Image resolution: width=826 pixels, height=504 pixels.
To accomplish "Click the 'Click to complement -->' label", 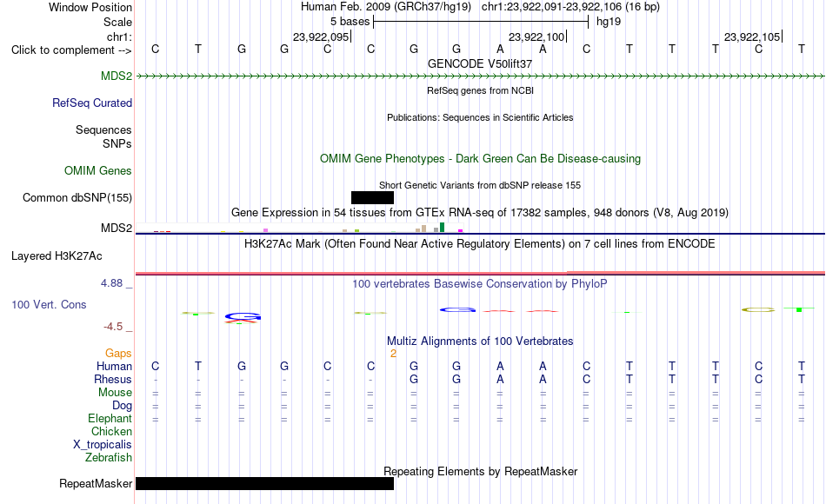I will click(71, 50).
